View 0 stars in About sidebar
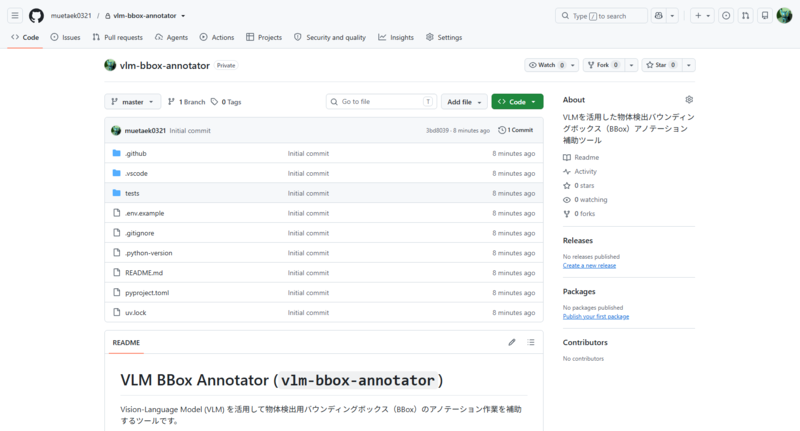This screenshot has width=800, height=431. (579, 185)
